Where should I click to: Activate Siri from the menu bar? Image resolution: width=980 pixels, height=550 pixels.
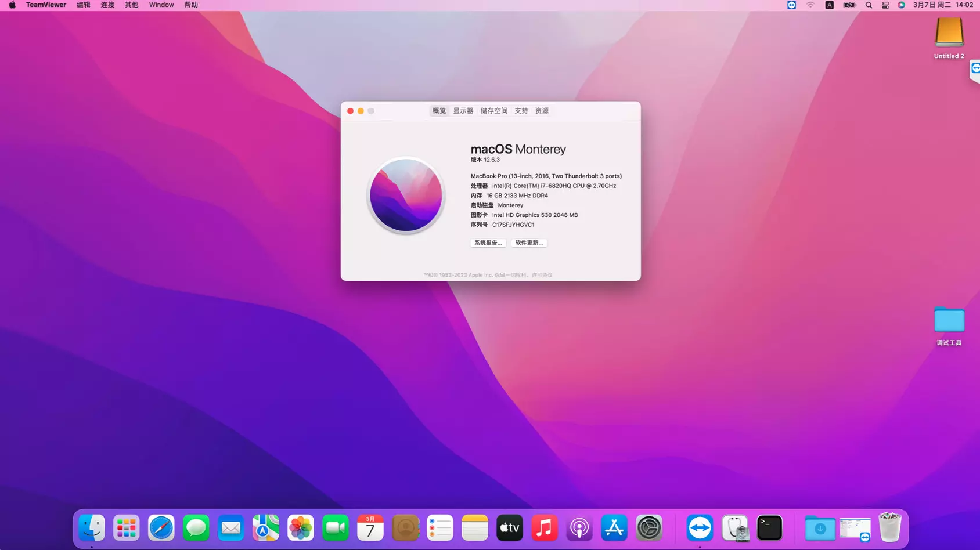902,5
